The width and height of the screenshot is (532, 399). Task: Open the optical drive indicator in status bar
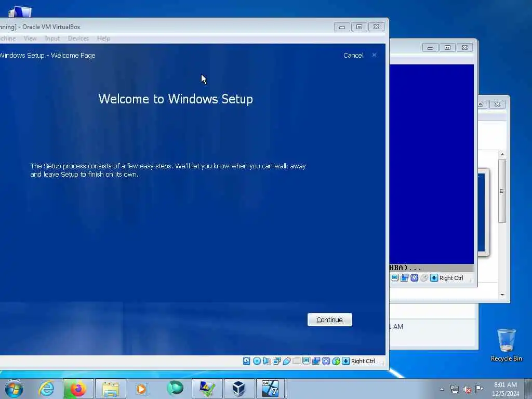click(257, 361)
